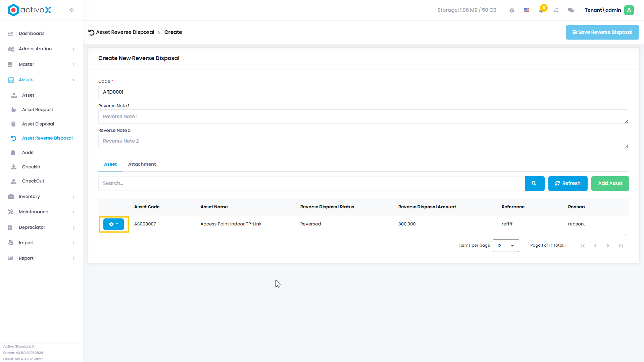This screenshot has height=362, width=644.
Task: Click the Asset Code column header
Action: pos(147,207)
